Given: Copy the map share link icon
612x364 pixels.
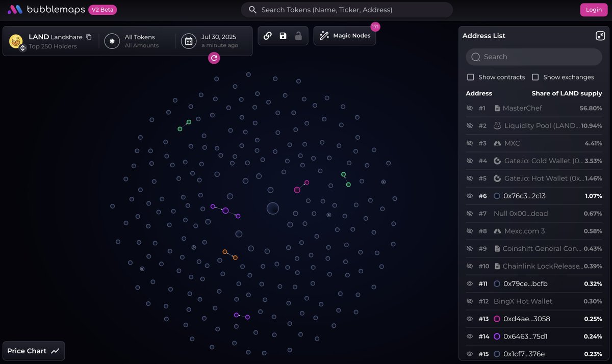Looking at the screenshot, I should pos(267,36).
